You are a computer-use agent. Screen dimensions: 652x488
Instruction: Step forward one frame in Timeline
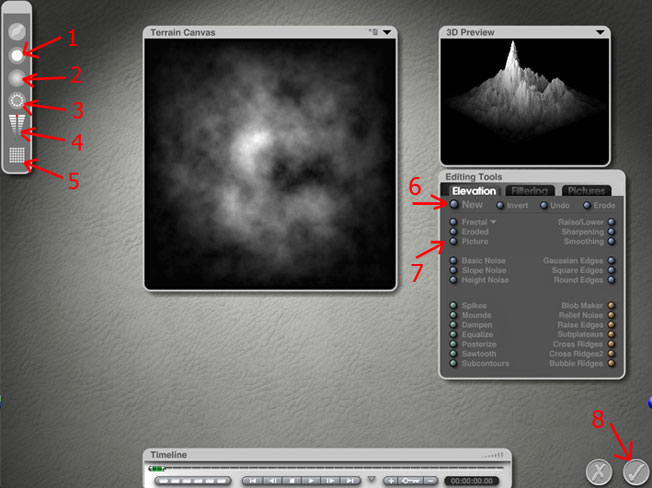[331, 481]
